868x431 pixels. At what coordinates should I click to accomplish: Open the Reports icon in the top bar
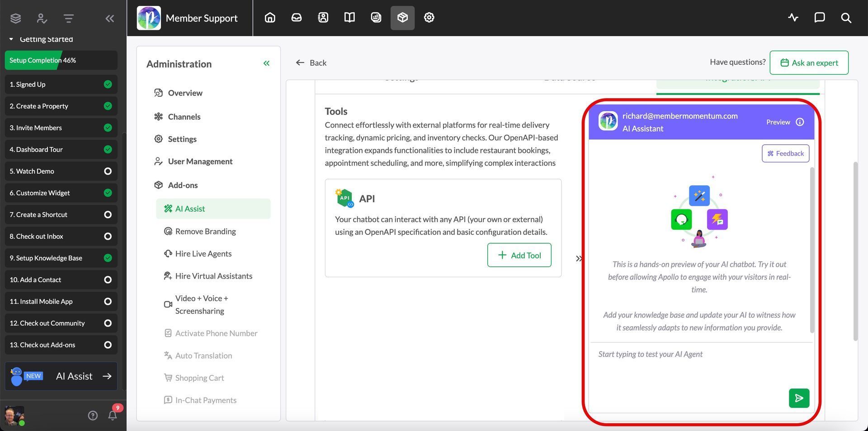[x=376, y=17]
